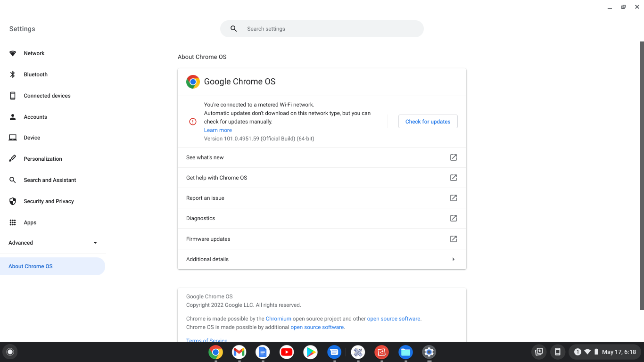Open the Device settings label
This screenshot has height=362, width=644.
tap(32, 138)
